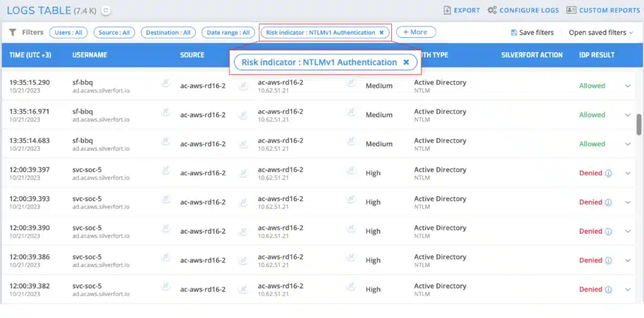Expand the 12:00:39.393 log row chevron
The height and width of the screenshot is (318, 644).
628,203
